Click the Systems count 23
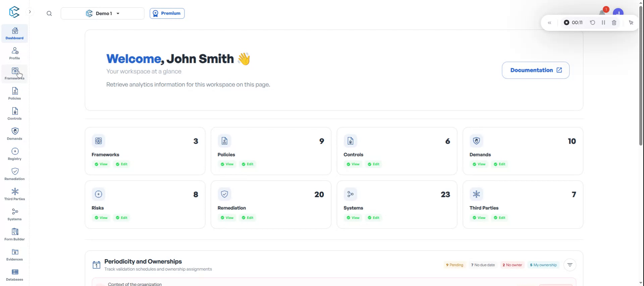Screen dimensions: 644x286 click(445, 194)
